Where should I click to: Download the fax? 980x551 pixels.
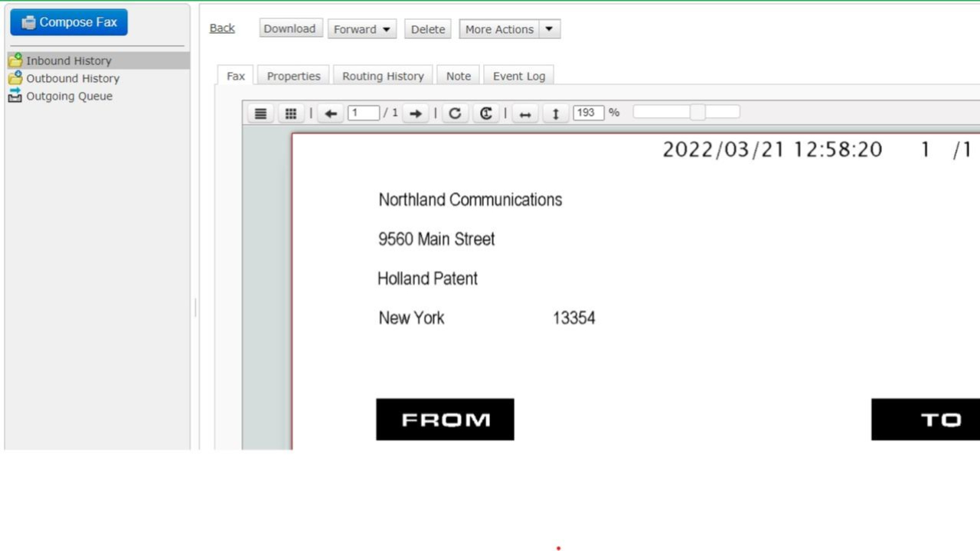[x=289, y=29]
